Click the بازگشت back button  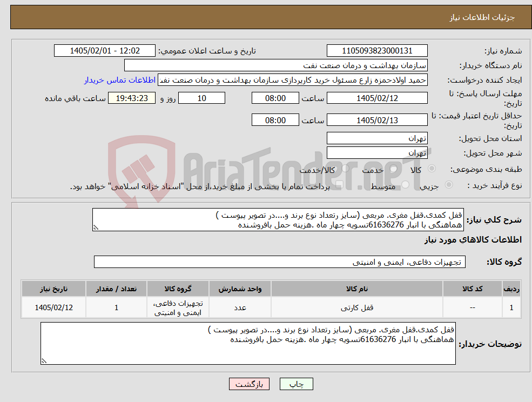[x=249, y=384]
